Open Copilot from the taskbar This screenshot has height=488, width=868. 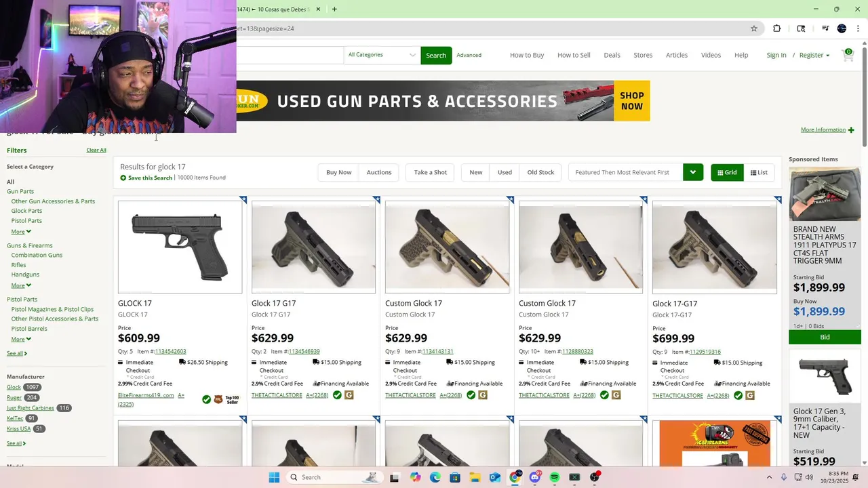point(414,477)
